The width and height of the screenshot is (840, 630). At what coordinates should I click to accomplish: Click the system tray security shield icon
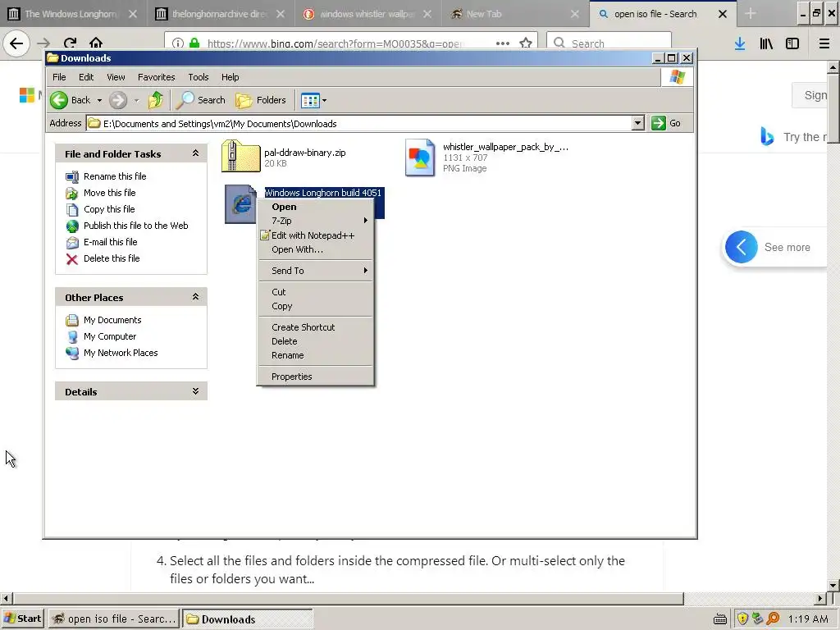(742, 619)
